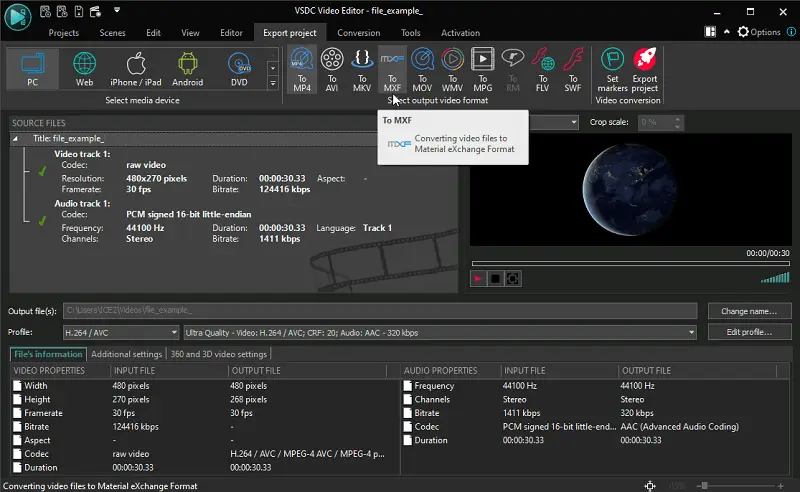Open window layout icon near Options
The image size is (800, 492).
[x=710, y=32]
